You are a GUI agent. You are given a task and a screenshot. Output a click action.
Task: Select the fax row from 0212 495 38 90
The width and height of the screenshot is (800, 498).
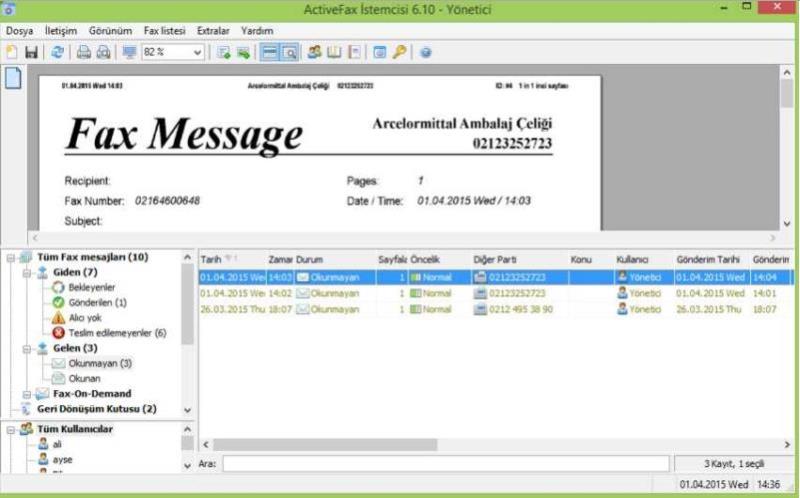[x=496, y=309]
